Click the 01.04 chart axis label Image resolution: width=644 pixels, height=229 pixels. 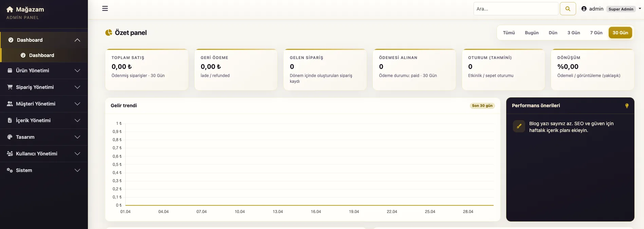[x=125, y=212]
